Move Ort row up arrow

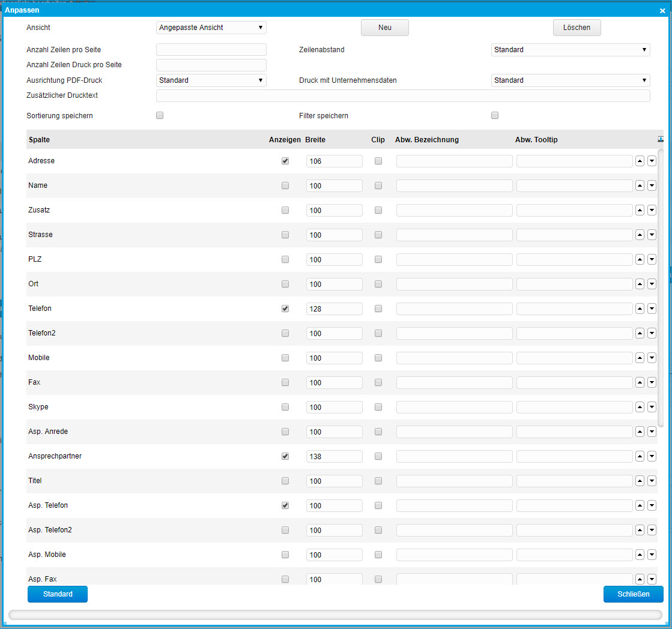click(x=640, y=284)
